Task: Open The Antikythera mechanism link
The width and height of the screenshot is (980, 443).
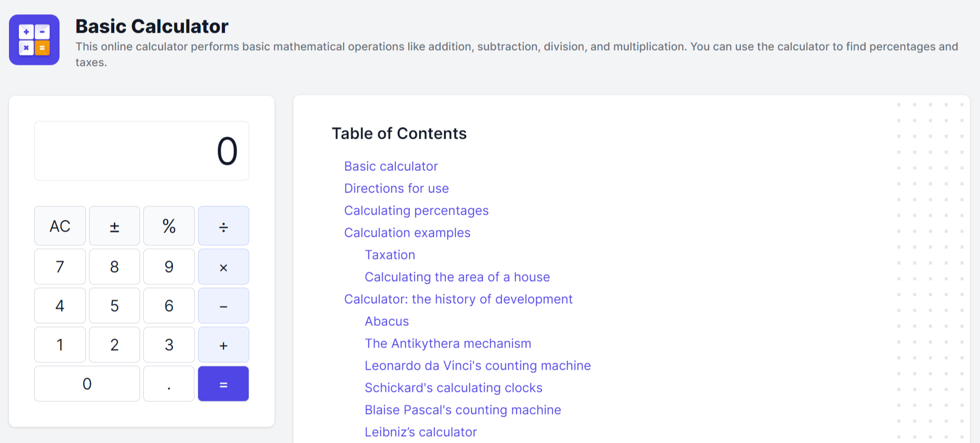Action: click(448, 343)
